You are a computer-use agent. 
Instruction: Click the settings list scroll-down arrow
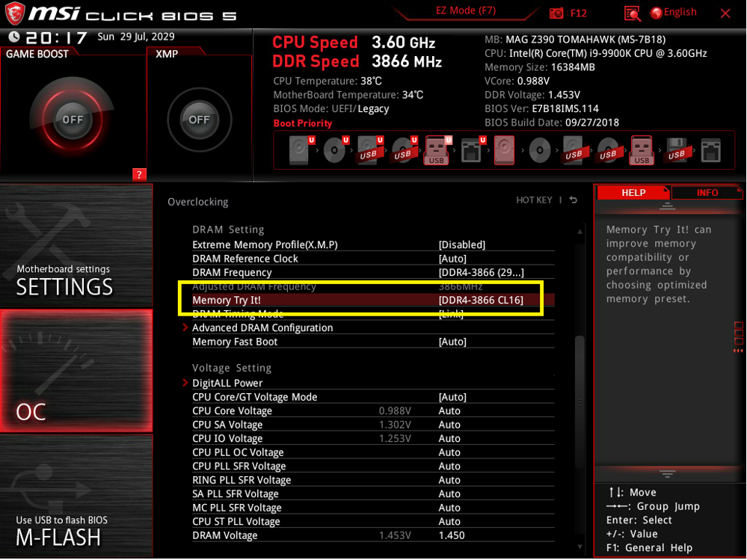point(580,547)
